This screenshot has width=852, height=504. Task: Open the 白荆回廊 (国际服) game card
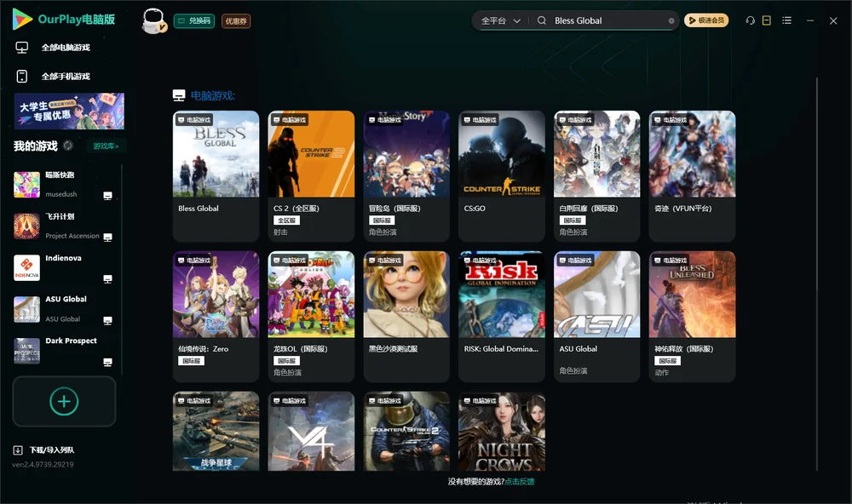tap(597, 176)
